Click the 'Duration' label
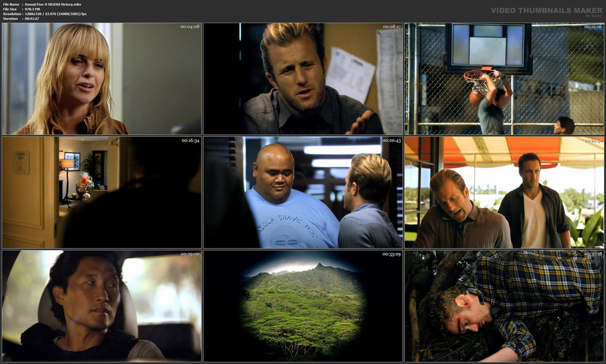This screenshot has width=606, height=364. pos(11,18)
